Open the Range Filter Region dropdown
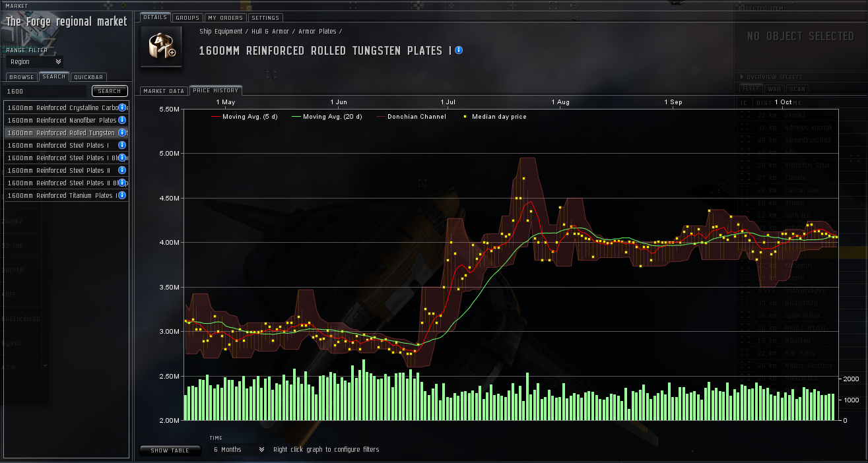868x463 pixels. [35, 61]
